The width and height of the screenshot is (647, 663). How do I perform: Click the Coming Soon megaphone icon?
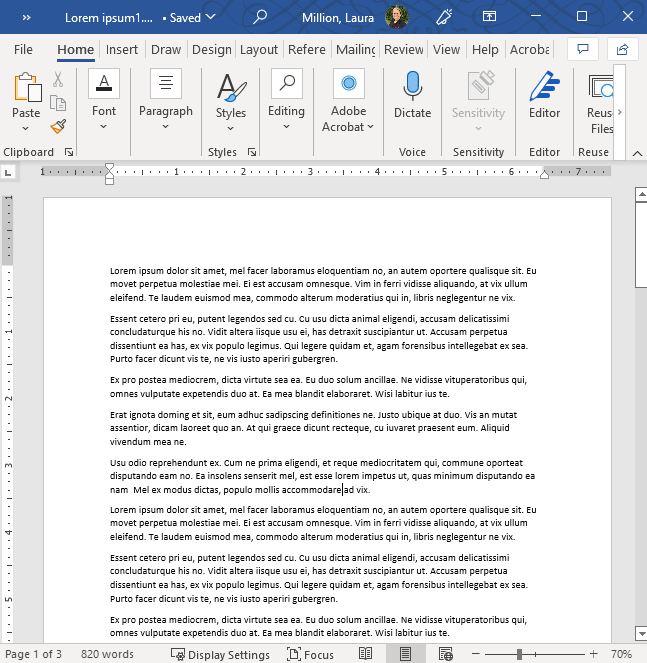click(445, 17)
